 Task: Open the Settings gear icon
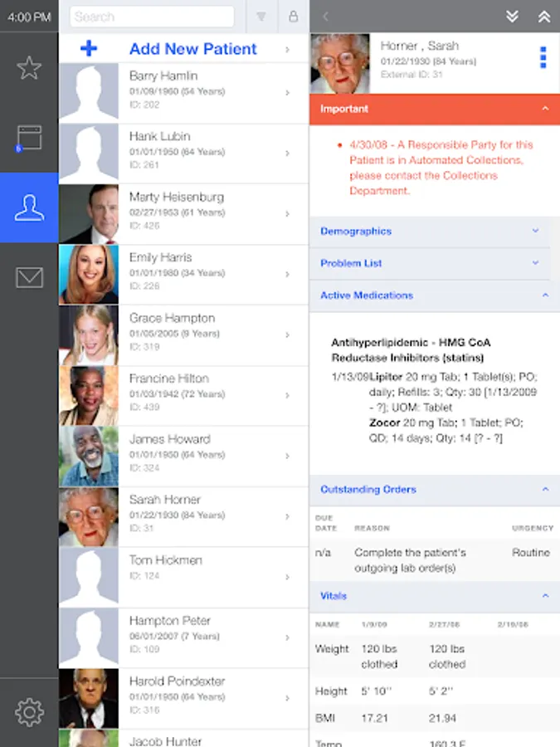click(x=29, y=712)
